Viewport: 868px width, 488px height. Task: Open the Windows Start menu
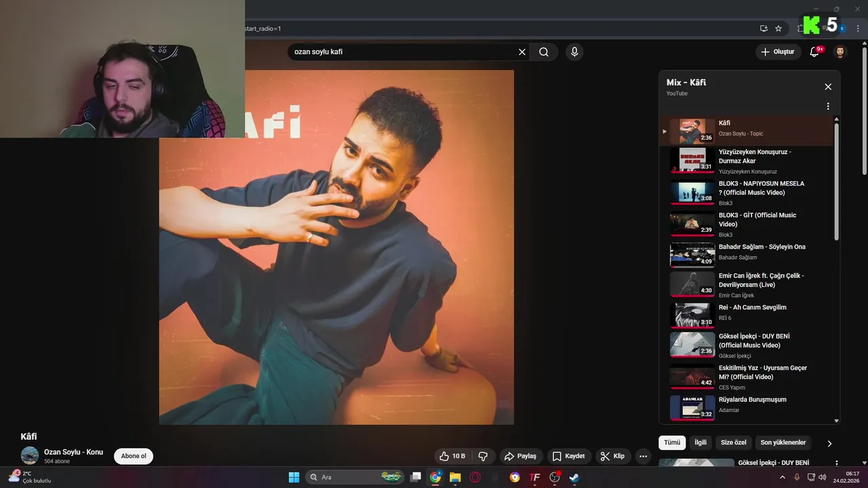[x=294, y=477]
